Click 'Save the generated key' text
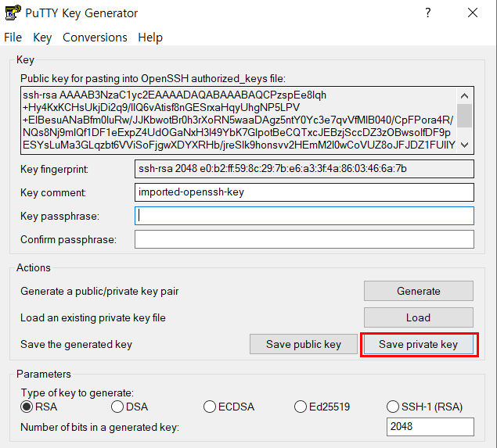 pyautogui.click(x=76, y=345)
